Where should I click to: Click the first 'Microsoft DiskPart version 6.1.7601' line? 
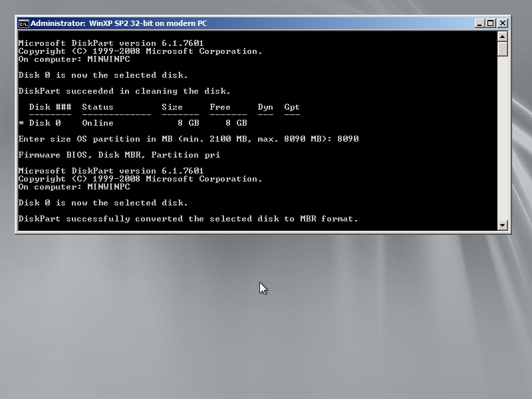tap(111, 43)
